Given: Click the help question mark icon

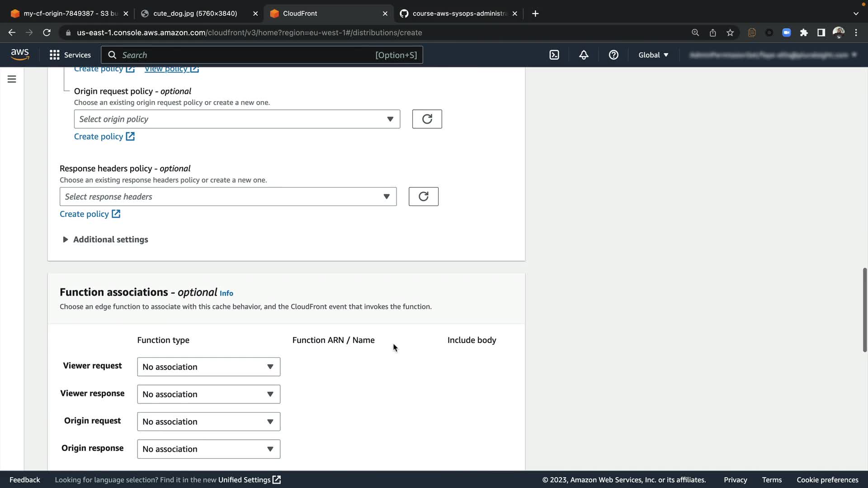Looking at the screenshot, I should point(613,55).
